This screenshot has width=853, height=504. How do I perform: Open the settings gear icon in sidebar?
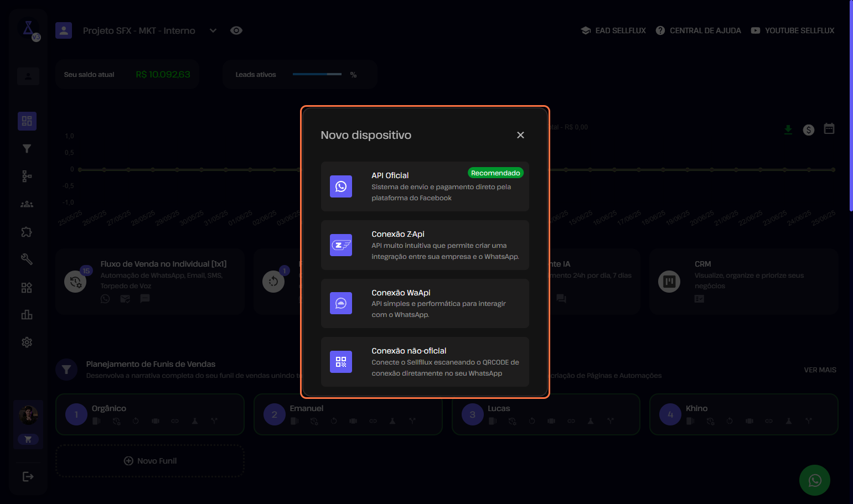(x=27, y=342)
